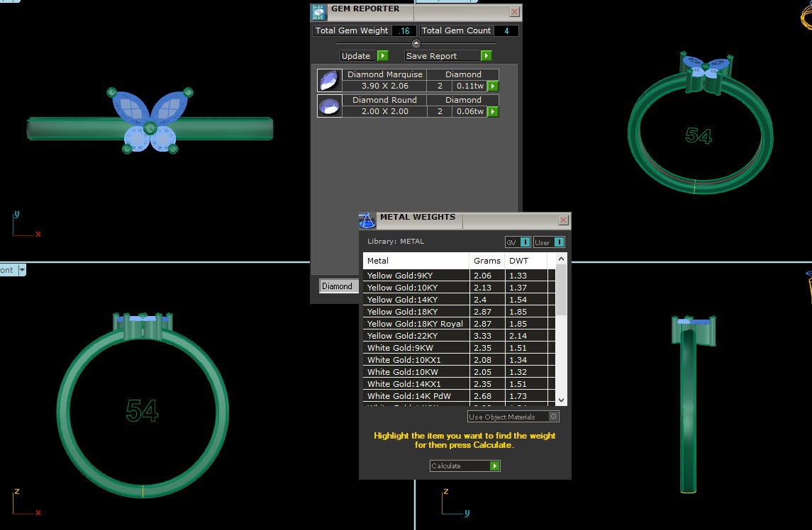The width and height of the screenshot is (812, 530).
Task: Click the Metal column header
Action: click(x=416, y=261)
